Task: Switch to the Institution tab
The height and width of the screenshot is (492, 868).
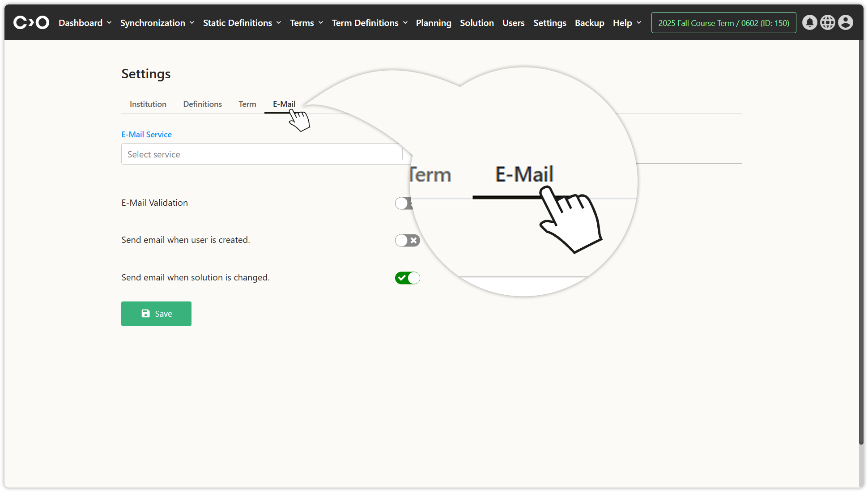Action: (x=148, y=104)
